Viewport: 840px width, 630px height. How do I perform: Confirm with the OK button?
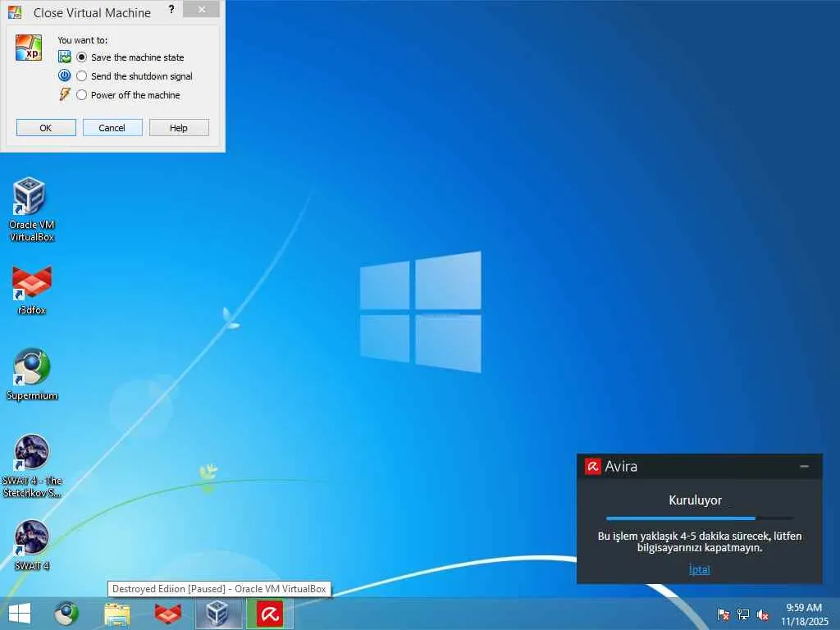(46, 127)
